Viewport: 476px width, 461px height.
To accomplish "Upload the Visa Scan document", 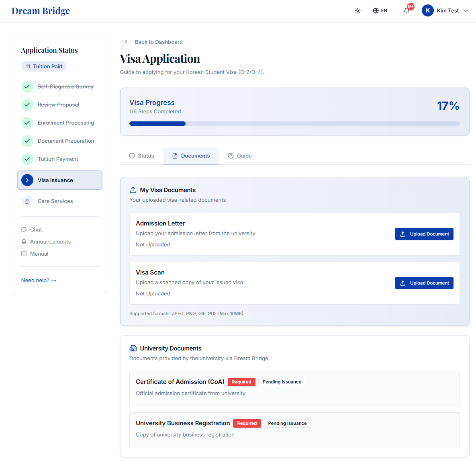I will coord(424,283).
